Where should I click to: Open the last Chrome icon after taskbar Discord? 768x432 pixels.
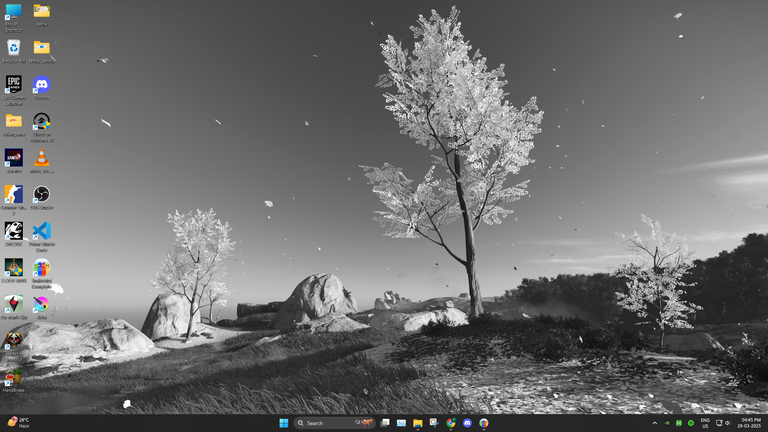[x=484, y=423]
